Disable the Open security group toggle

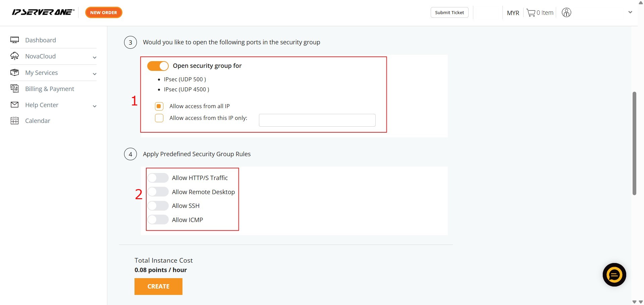coord(158,66)
